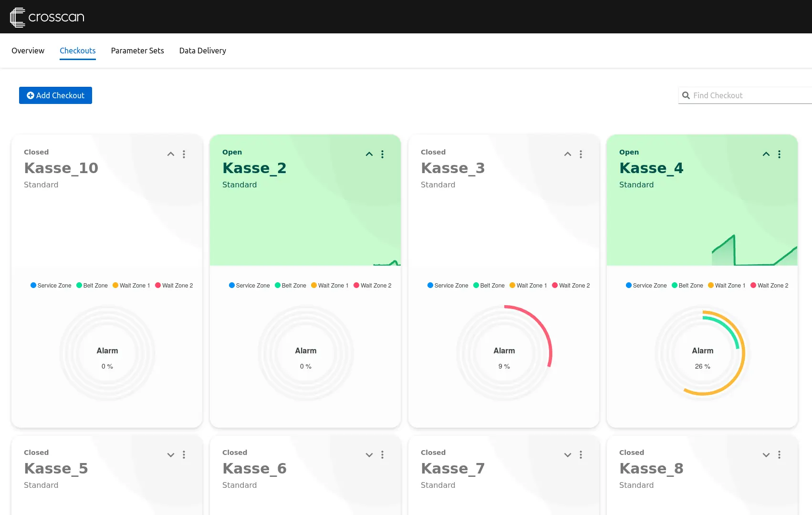Open the three-dot menu for Kasse_5

point(184,454)
